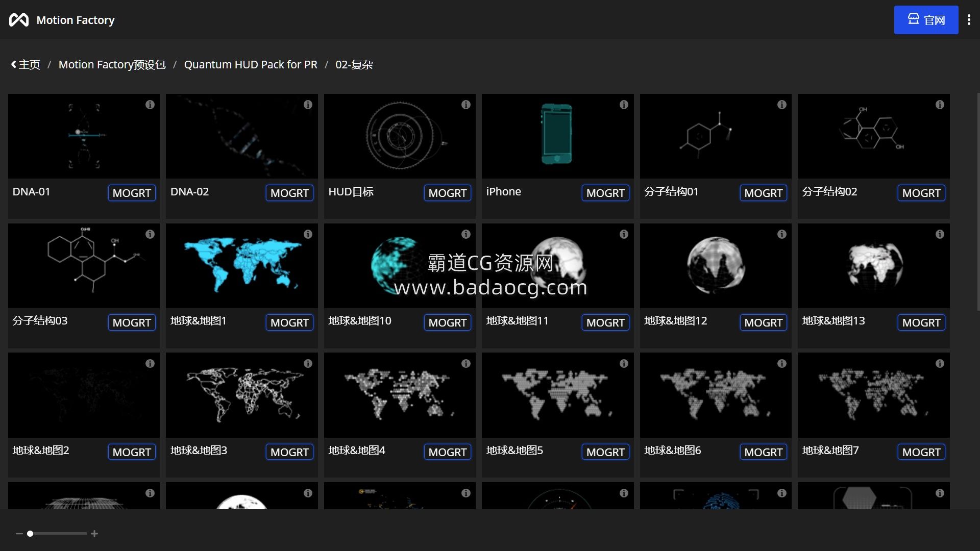
Task: Open info icon on 地球&地图13 card
Action: coord(940,234)
